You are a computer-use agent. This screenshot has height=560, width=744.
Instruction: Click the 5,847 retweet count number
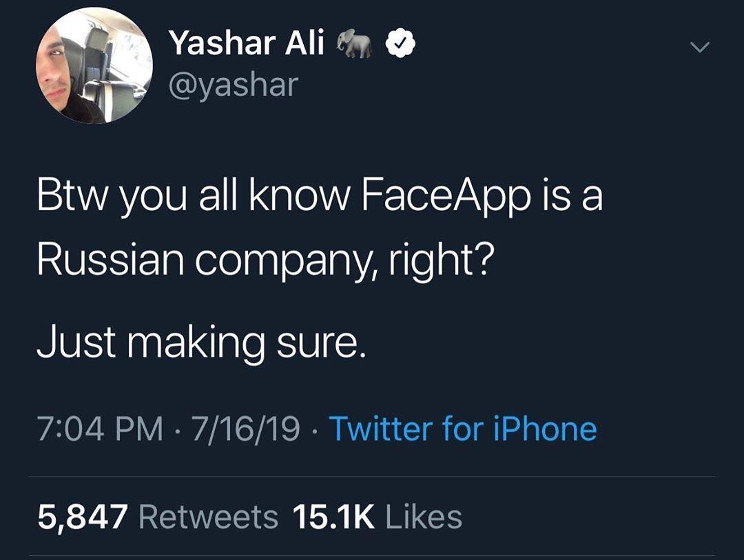[82, 517]
